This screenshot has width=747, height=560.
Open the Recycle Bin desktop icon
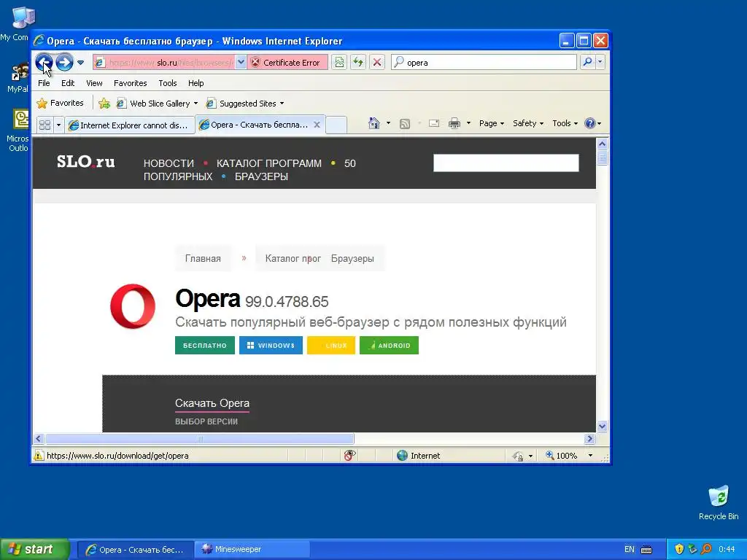[x=719, y=503]
